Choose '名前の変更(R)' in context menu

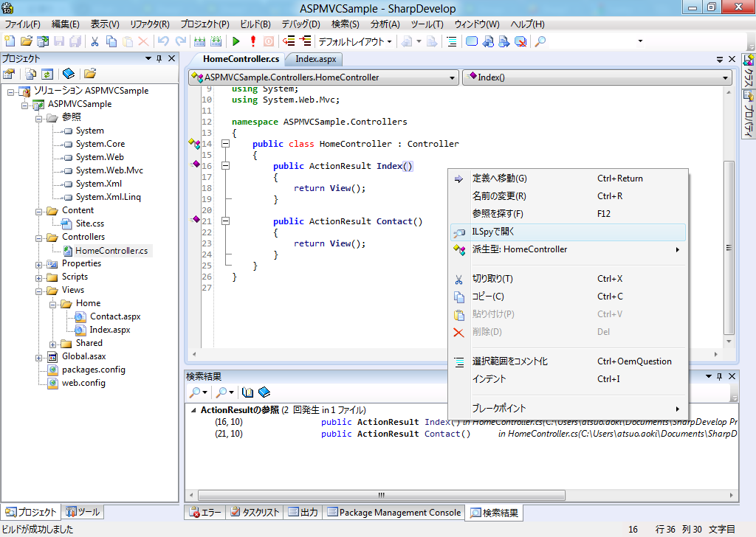click(568, 196)
